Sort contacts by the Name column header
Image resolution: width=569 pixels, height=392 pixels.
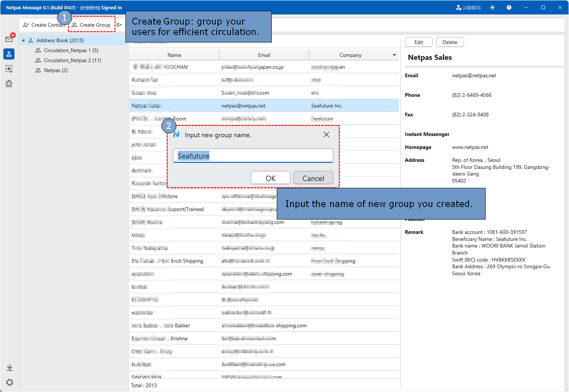tap(174, 55)
